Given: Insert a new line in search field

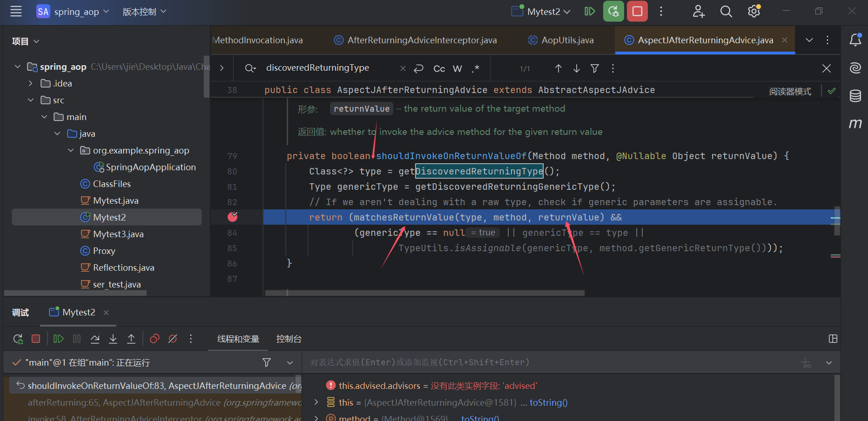Looking at the screenshot, I should [x=418, y=68].
